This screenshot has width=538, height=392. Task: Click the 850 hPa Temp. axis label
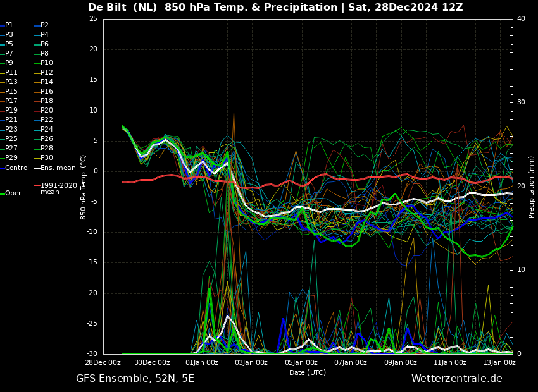(84, 187)
